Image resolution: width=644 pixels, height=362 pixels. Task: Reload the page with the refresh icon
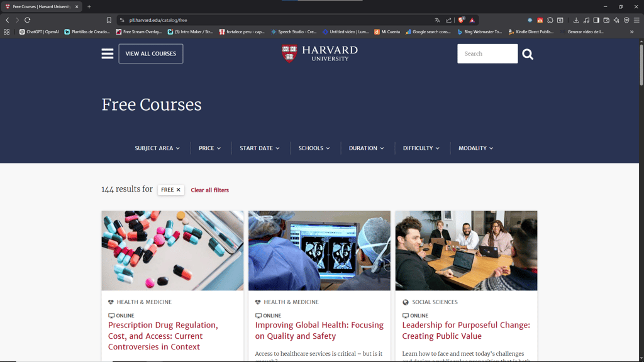28,19
